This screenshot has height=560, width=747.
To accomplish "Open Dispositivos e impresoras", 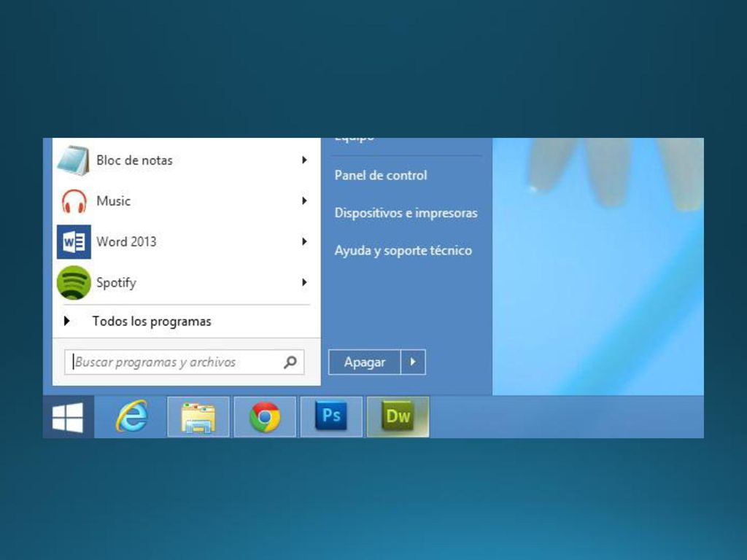I will point(406,213).
